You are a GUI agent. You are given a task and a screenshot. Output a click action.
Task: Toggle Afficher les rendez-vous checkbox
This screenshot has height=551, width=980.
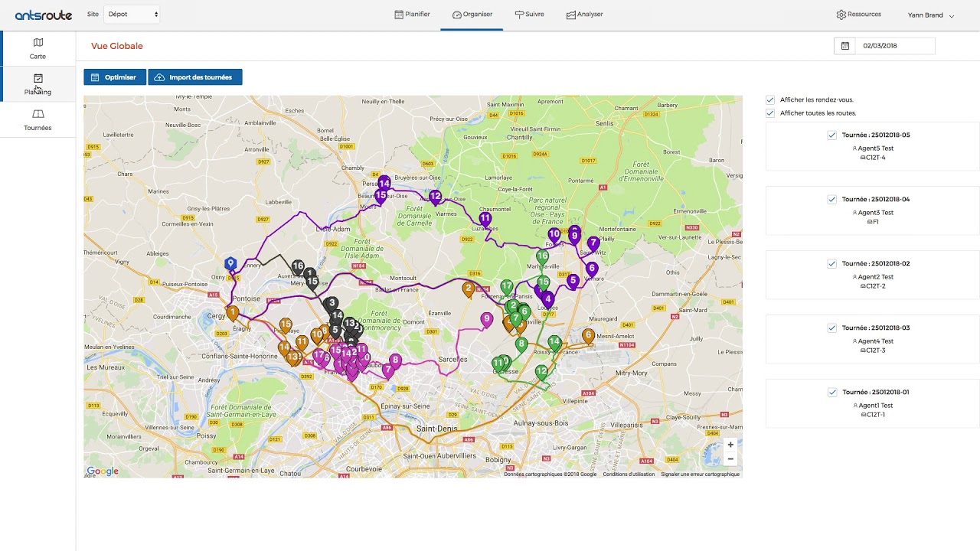[x=770, y=100]
